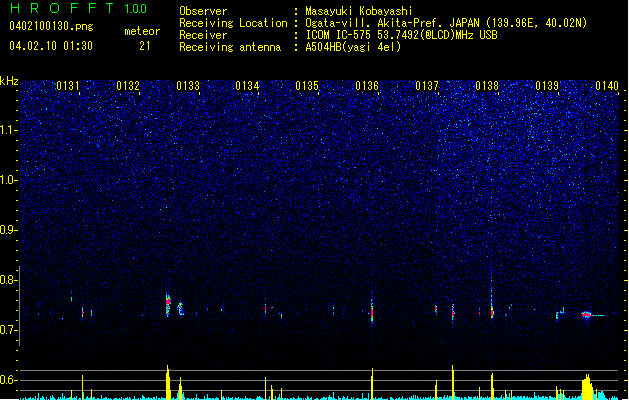The width and height of the screenshot is (629, 400).
Task: Click time marker 0138
Action: point(487,86)
